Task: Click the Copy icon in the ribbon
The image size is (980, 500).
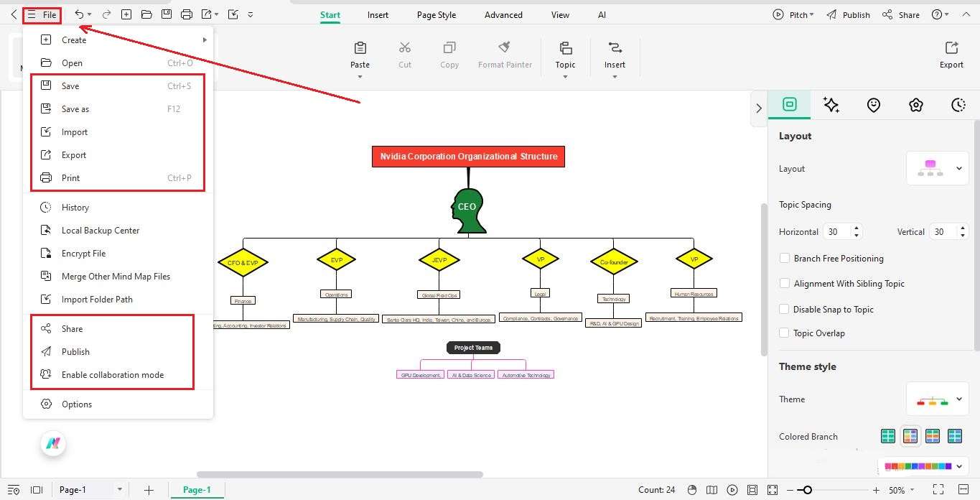Action: [449, 48]
